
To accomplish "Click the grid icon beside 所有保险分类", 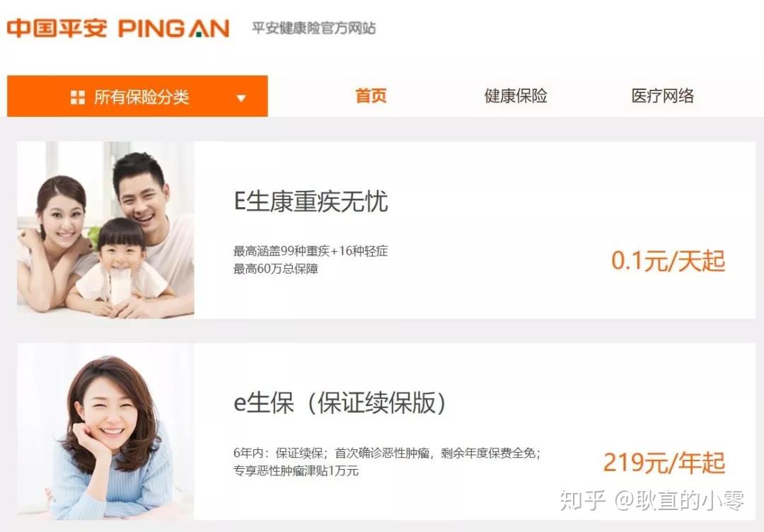I will (x=78, y=98).
